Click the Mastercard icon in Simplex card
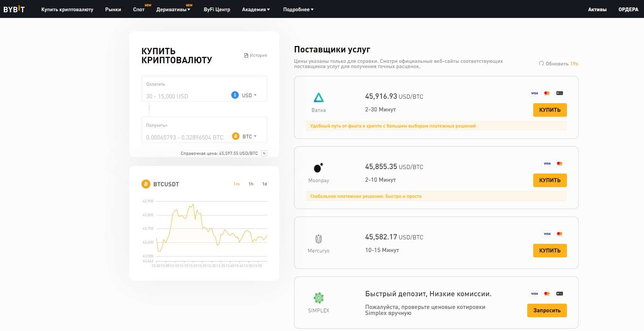Screen dimensions: 644x331 (x=547, y=294)
